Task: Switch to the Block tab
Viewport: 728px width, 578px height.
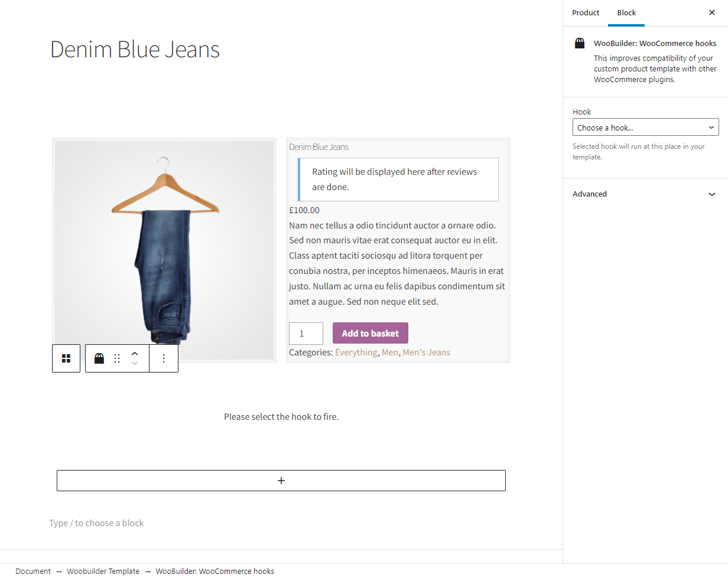Action: click(626, 12)
